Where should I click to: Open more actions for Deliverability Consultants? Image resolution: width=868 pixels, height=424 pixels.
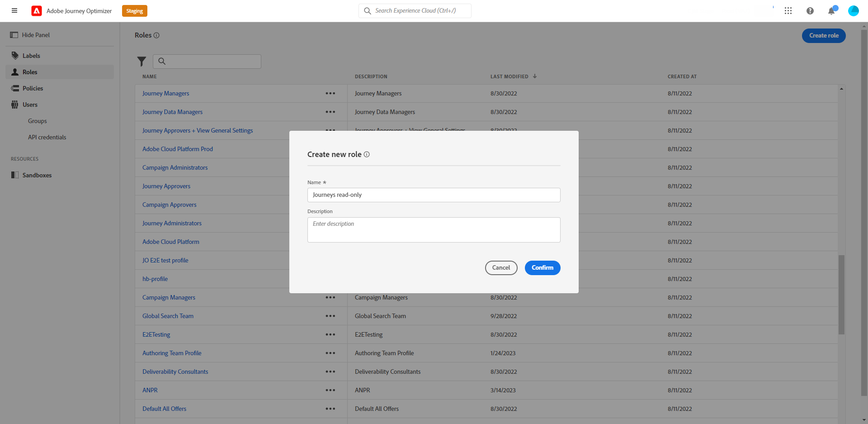[x=330, y=372]
